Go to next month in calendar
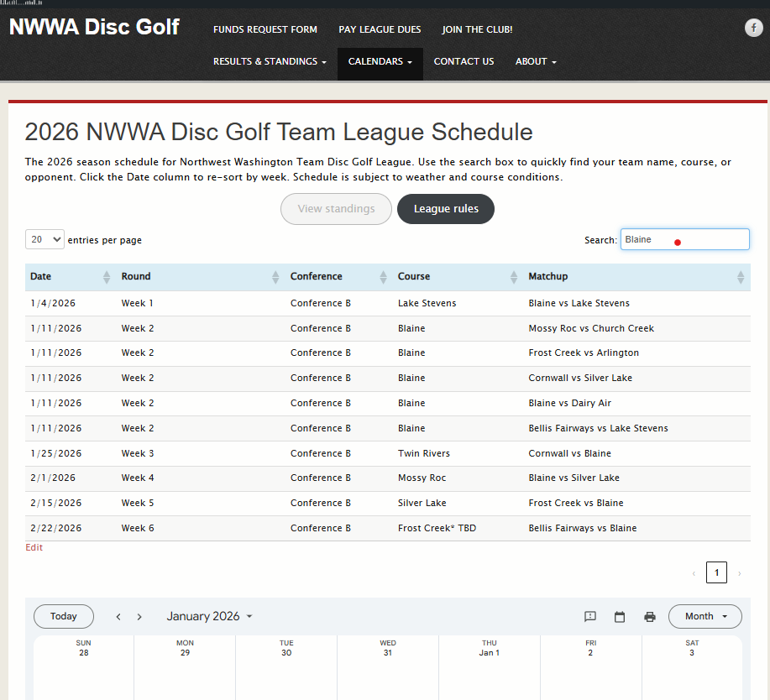 pos(139,617)
